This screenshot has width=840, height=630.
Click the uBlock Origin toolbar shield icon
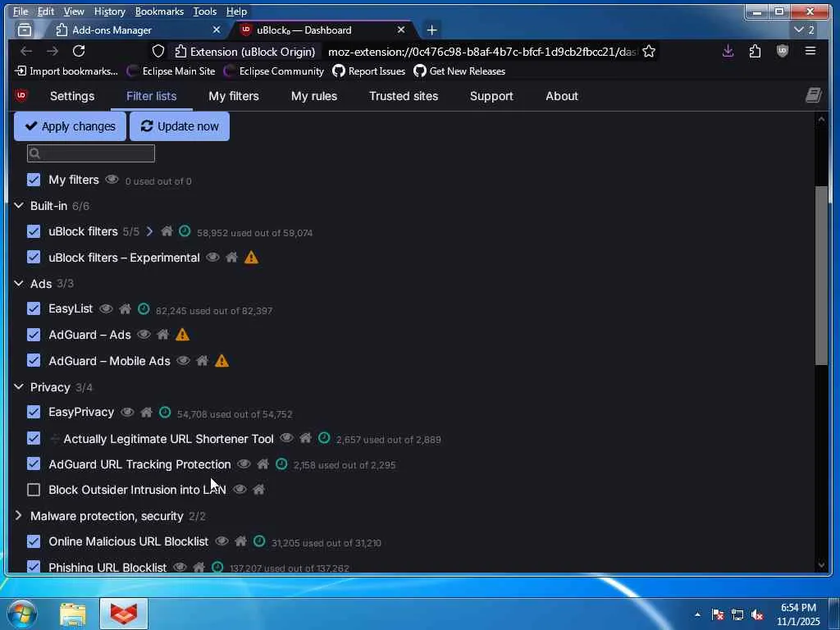pyautogui.click(x=782, y=52)
